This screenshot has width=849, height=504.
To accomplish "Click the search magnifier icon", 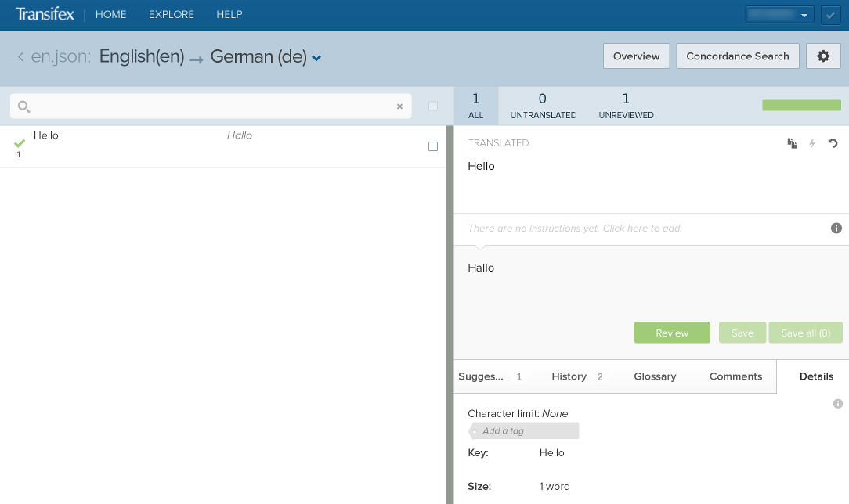I will (23, 106).
